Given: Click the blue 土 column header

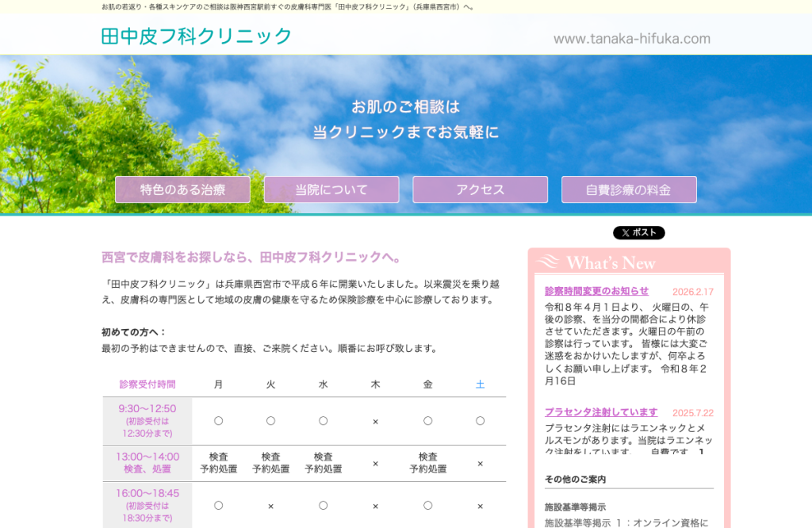Looking at the screenshot, I should [480, 384].
